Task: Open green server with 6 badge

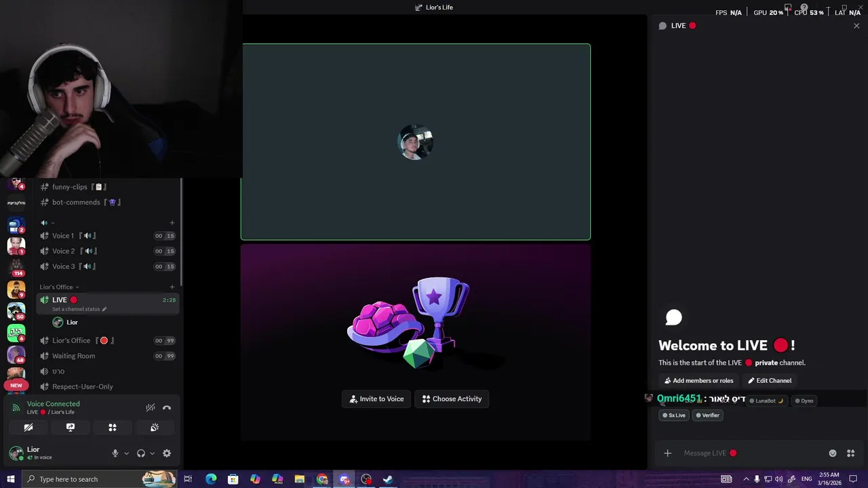Action: pos(16,333)
